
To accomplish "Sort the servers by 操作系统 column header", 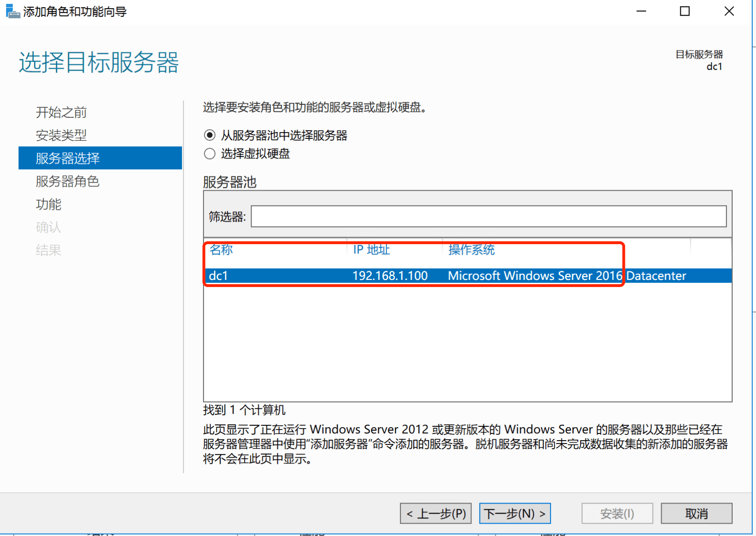I will tap(471, 250).
